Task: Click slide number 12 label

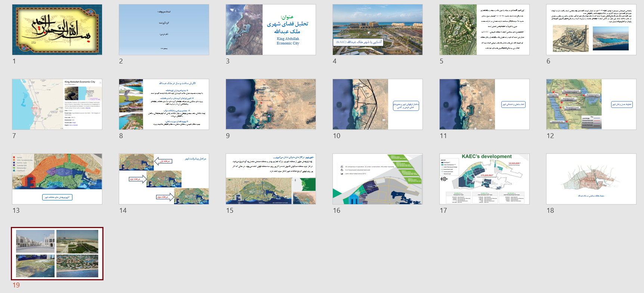Action: coord(550,136)
